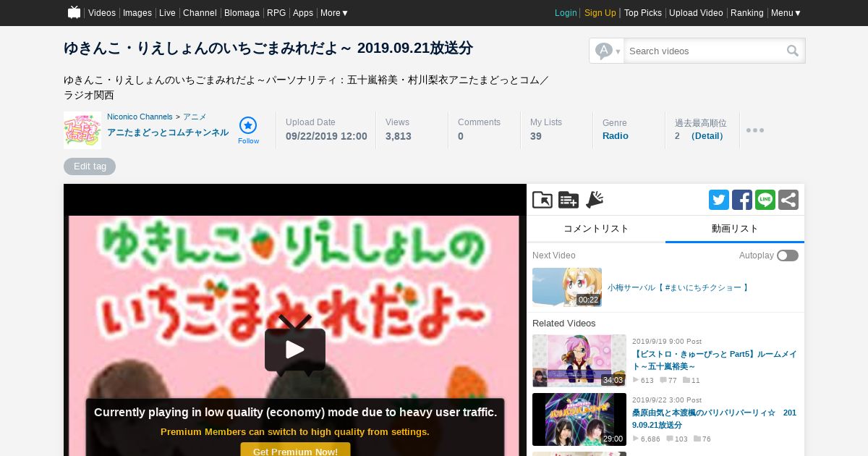Share the video on Twitter
This screenshot has height=456, width=868.
click(719, 200)
